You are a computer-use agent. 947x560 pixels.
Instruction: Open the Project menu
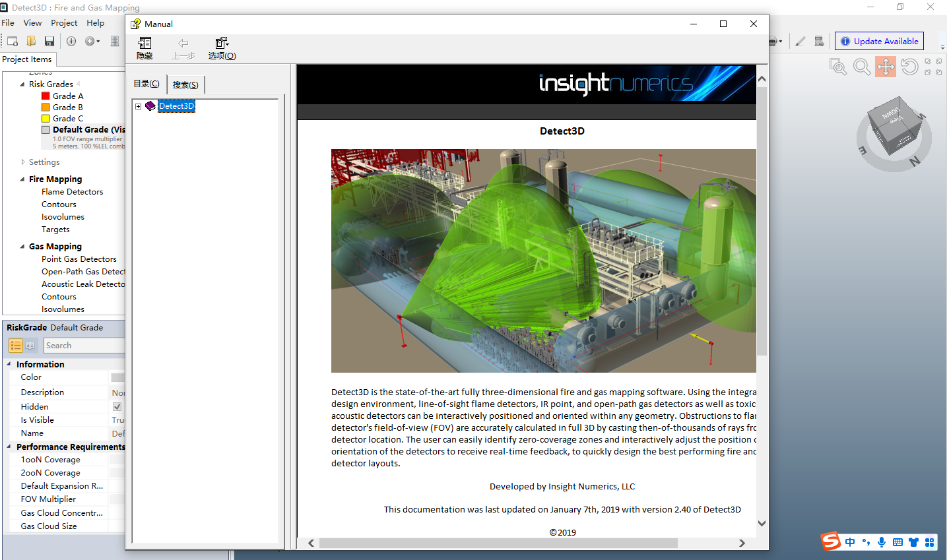point(64,23)
